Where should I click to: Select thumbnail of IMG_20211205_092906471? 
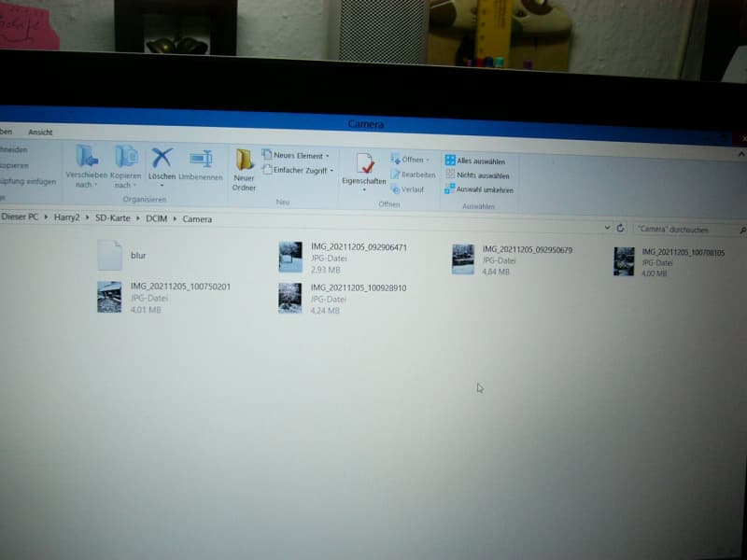point(290,258)
